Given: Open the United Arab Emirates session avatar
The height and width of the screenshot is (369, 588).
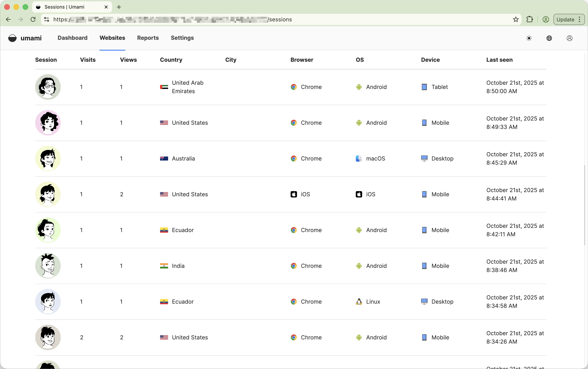Looking at the screenshot, I should [x=48, y=87].
